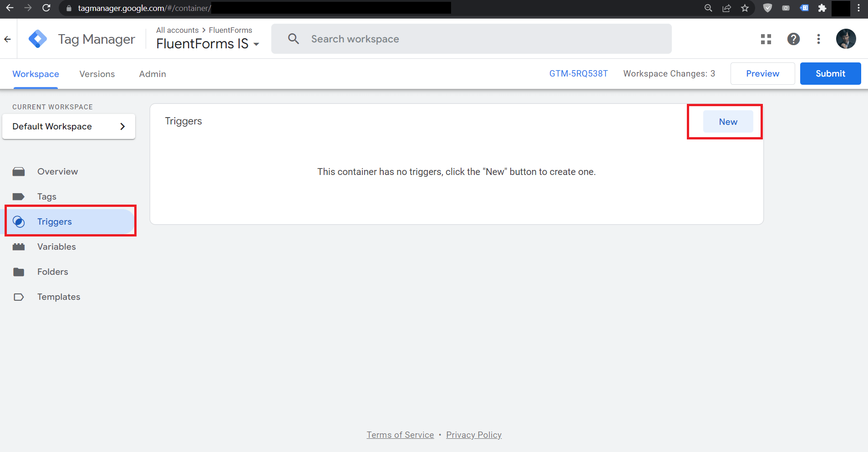Select Variables in the sidebar
Image resolution: width=868 pixels, height=452 pixels.
56,247
